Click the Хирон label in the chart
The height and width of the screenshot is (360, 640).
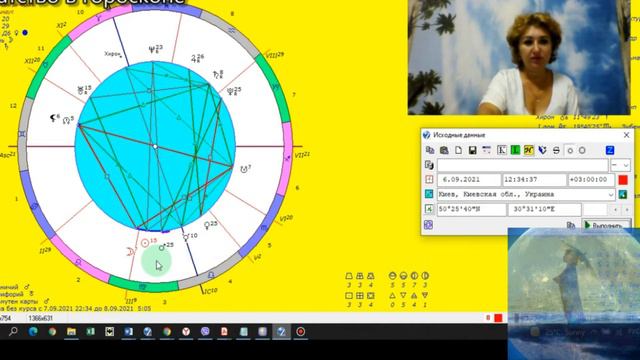pos(112,54)
